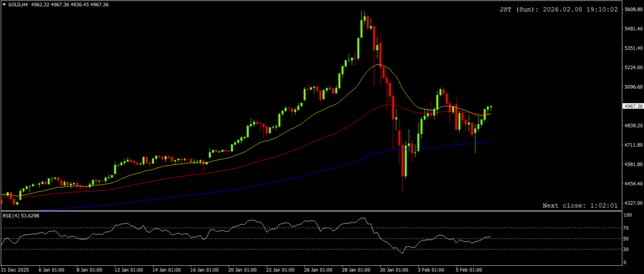Click the 5096.60 price scale label
Screen dimensions: 644x274
click(632, 88)
